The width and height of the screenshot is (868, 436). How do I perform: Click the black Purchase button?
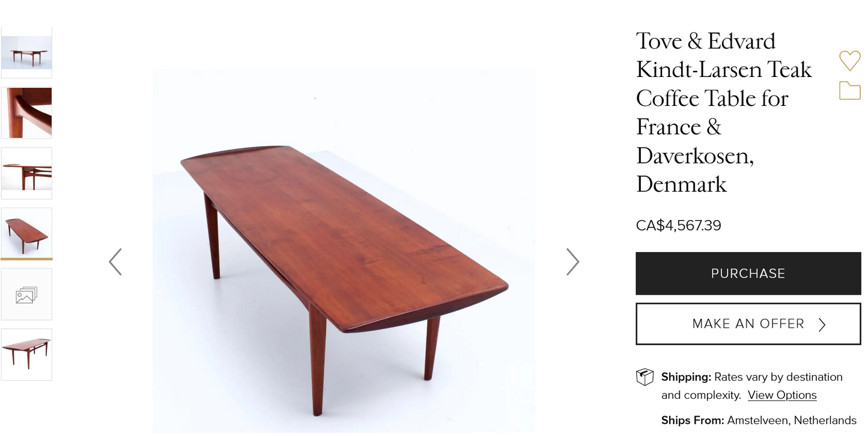tap(748, 274)
